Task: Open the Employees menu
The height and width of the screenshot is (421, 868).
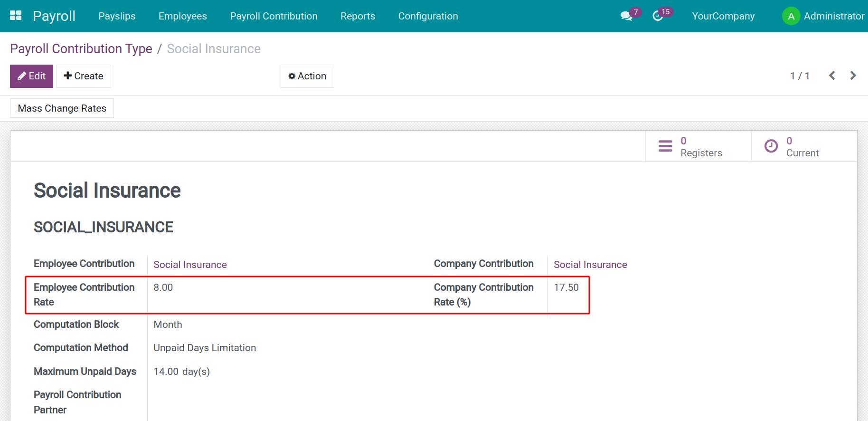Action: point(182,16)
